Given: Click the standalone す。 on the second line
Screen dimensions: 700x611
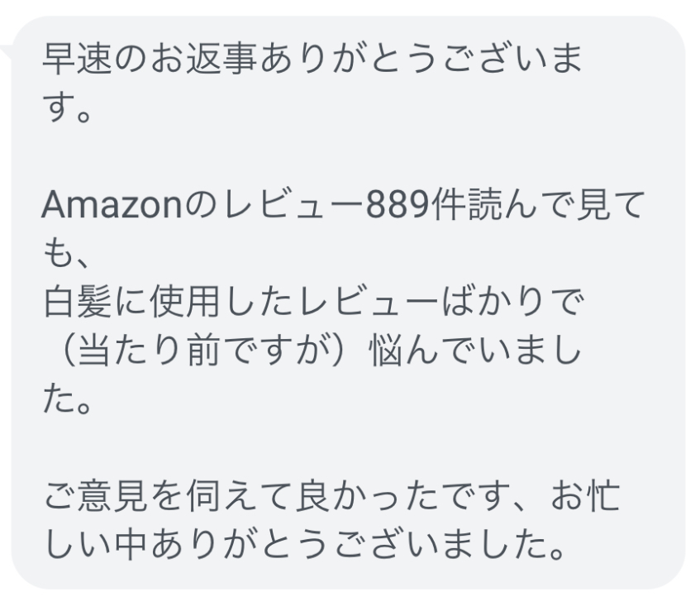Looking at the screenshot, I should tap(67, 107).
